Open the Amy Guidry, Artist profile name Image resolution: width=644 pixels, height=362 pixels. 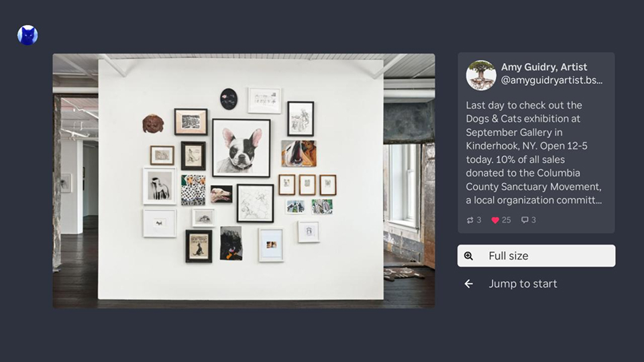tap(544, 67)
